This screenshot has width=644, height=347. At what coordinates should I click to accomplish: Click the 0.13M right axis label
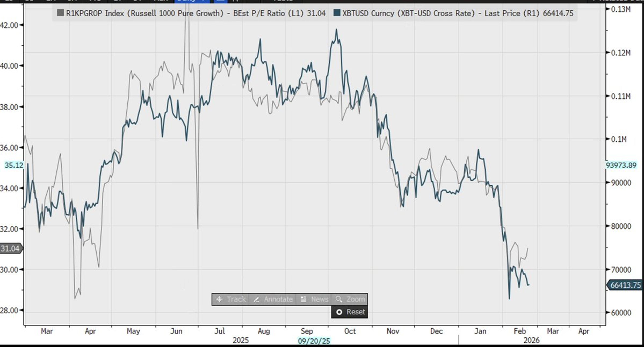pyautogui.click(x=621, y=9)
